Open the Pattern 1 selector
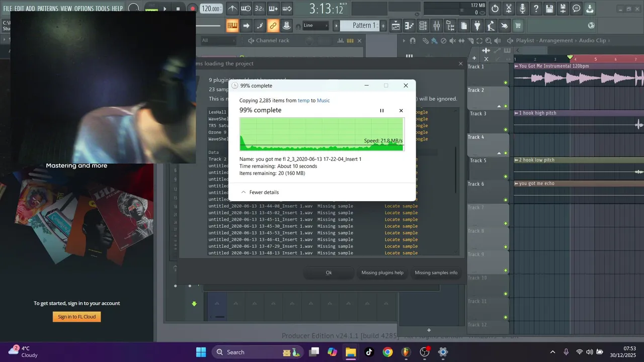The height and width of the screenshot is (362, 644). (359, 26)
